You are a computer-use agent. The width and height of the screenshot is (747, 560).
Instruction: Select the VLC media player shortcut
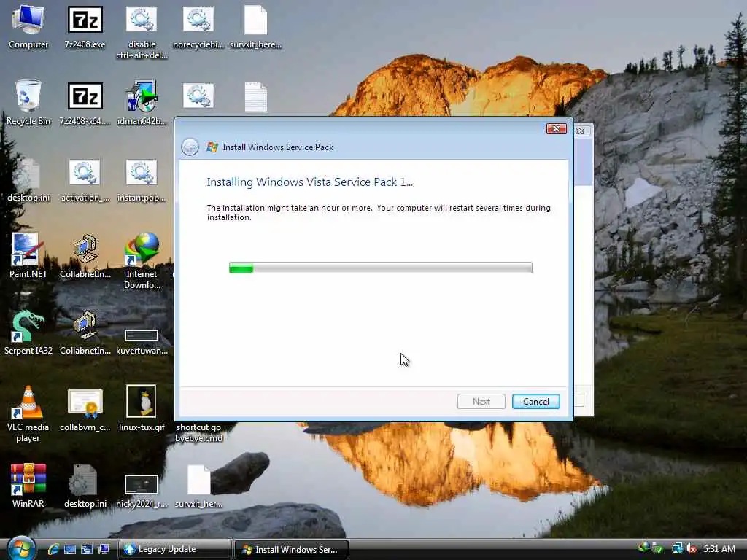28,413
